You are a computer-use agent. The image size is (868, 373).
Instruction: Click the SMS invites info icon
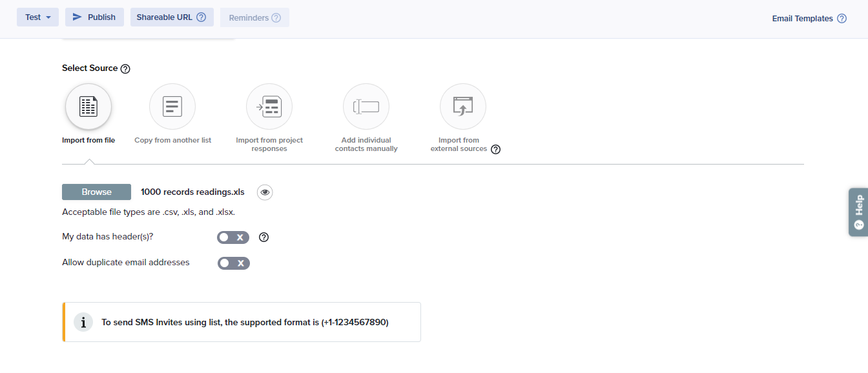[83, 322]
